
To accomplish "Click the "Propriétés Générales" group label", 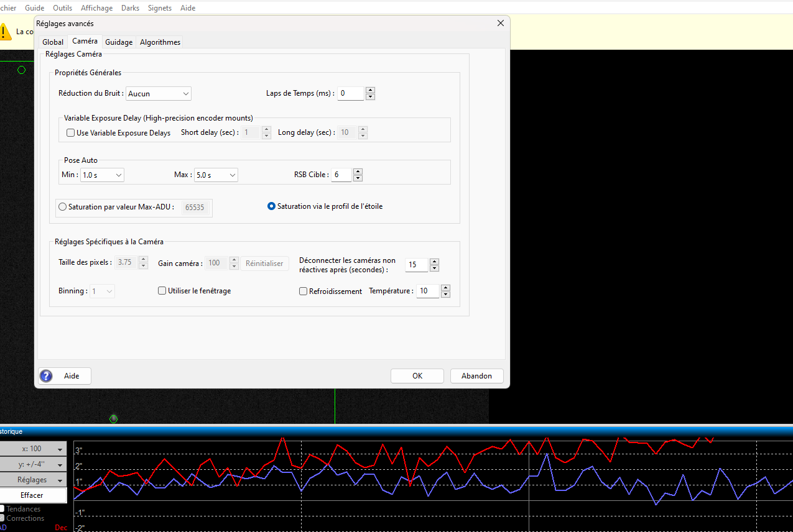I will [x=88, y=73].
